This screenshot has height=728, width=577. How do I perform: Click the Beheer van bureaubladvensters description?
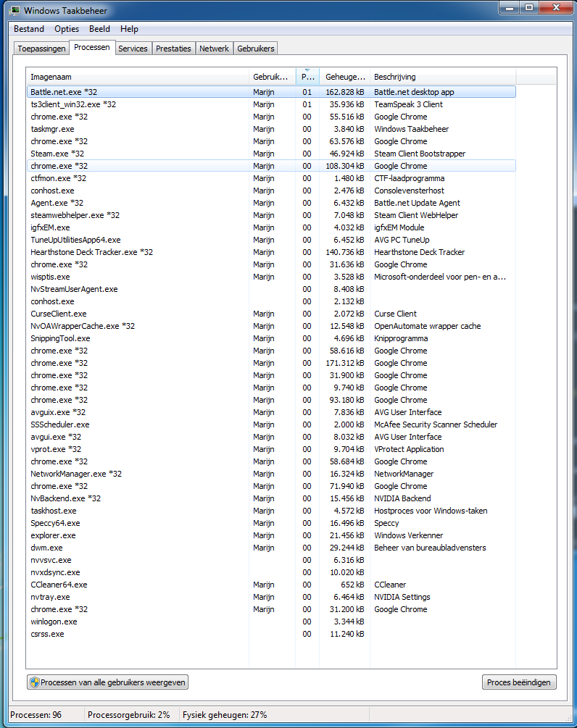coord(430,548)
